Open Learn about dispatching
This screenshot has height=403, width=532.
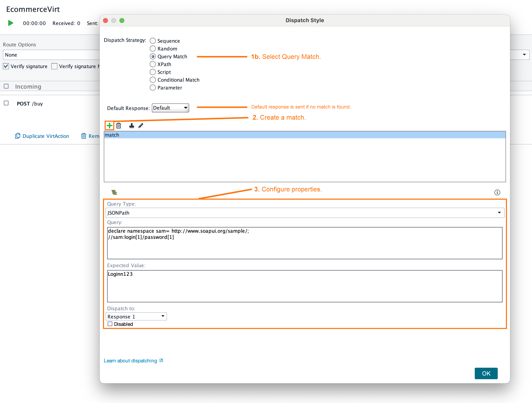pos(130,360)
